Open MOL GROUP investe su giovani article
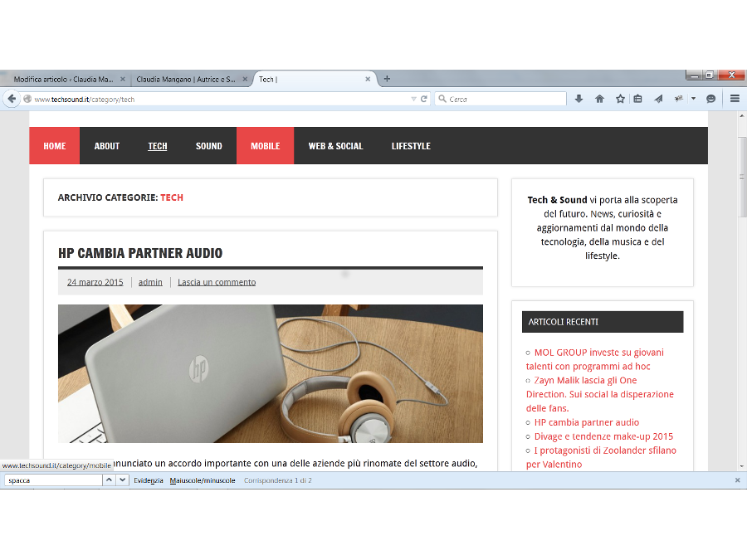This screenshot has height=560, width=747. tap(594, 359)
